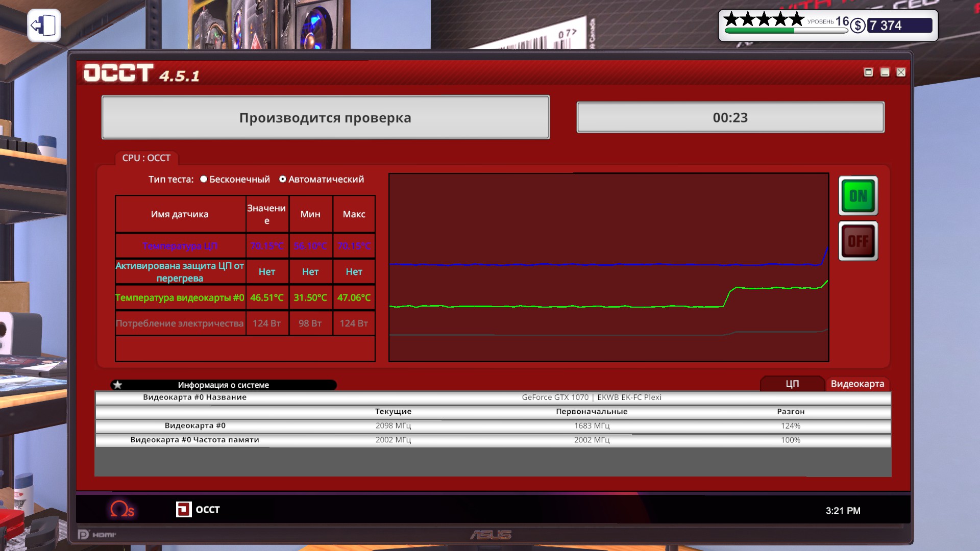The image size is (980, 551).
Task: Click the 00:23 timer field
Action: click(x=730, y=117)
